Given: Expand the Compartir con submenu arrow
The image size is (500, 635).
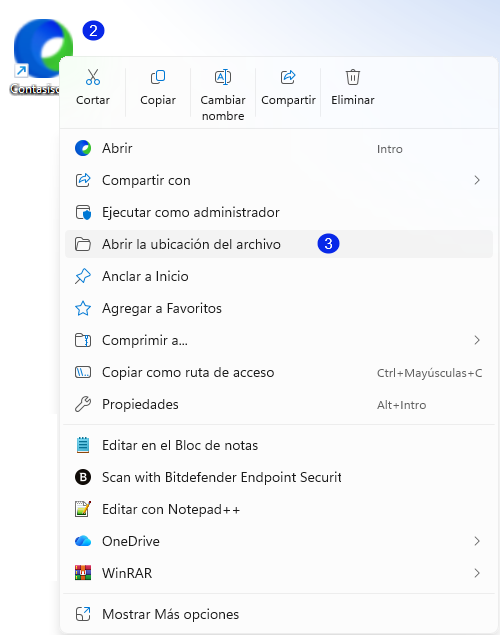Looking at the screenshot, I should click(x=477, y=180).
